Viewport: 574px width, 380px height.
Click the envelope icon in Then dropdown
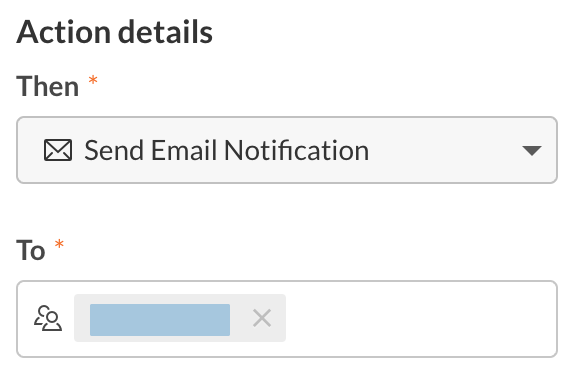click(x=58, y=150)
